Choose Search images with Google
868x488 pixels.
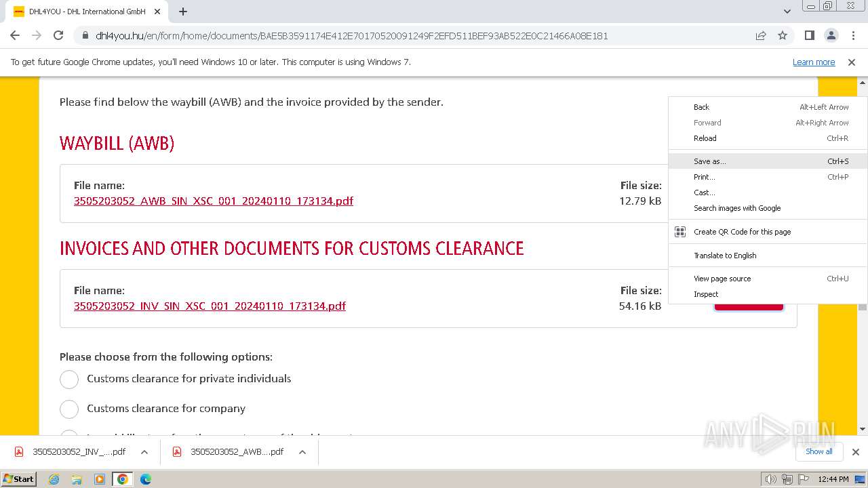point(768,208)
